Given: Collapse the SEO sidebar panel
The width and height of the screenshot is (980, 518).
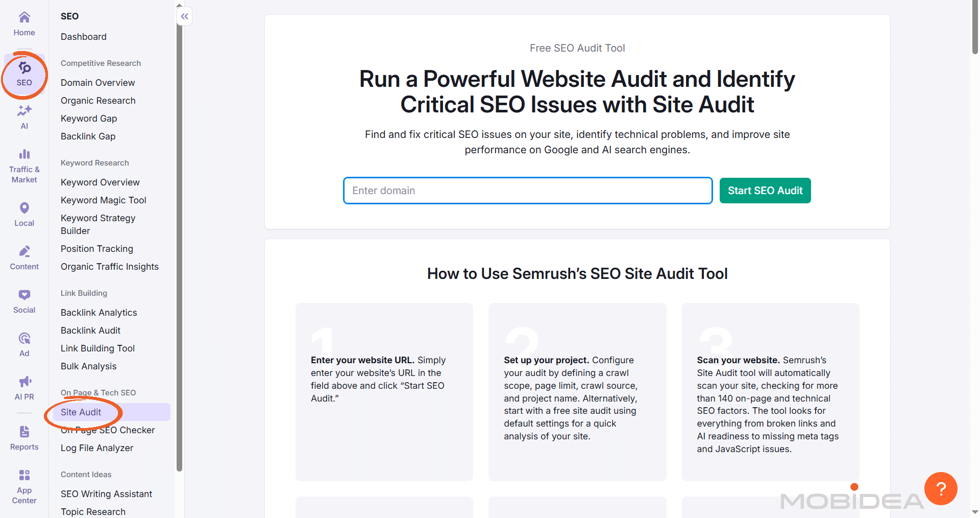Looking at the screenshot, I should click(184, 16).
